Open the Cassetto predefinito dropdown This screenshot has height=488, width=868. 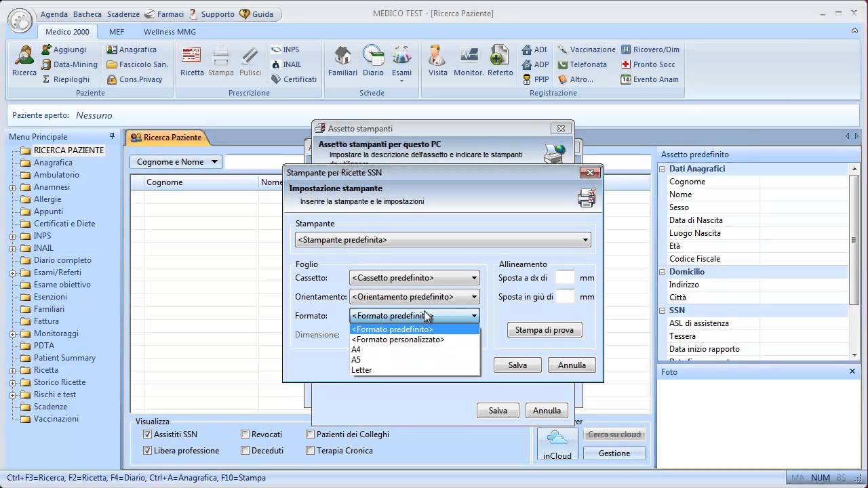tap(414, 278)
